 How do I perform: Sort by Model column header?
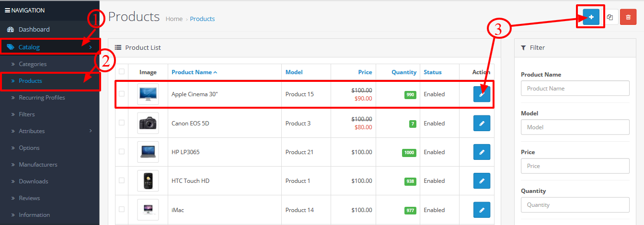[x=294, y=72]
